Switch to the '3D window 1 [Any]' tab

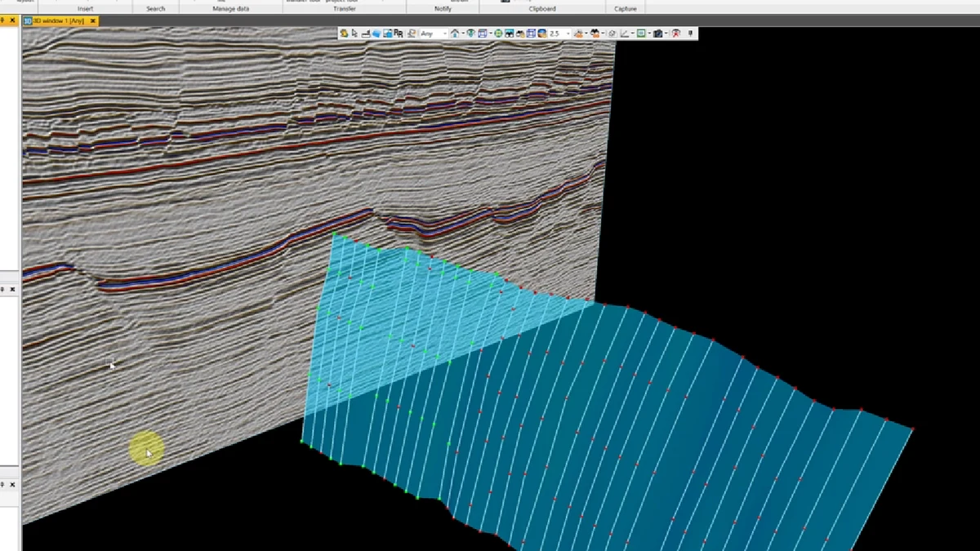[59, 20]
